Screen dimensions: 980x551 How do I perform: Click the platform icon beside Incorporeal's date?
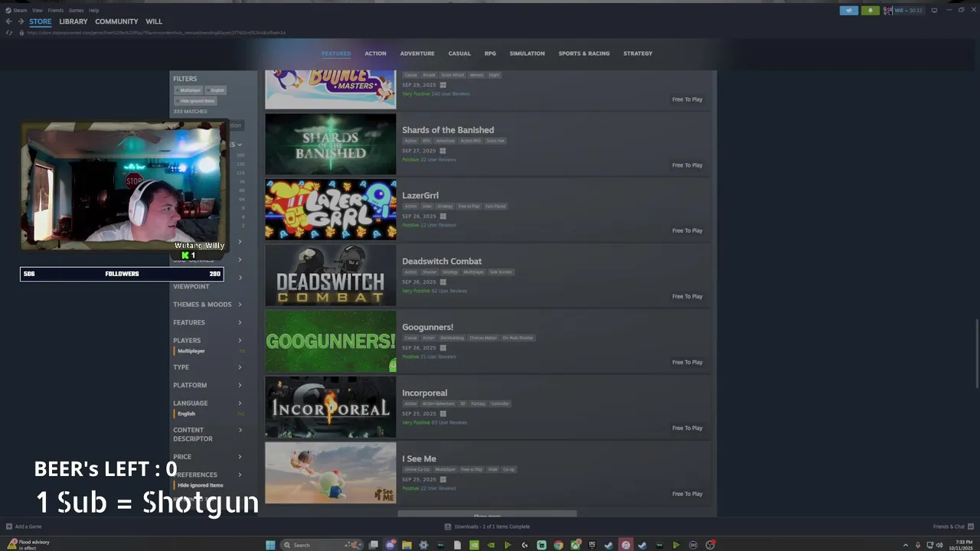coord(443,414)
